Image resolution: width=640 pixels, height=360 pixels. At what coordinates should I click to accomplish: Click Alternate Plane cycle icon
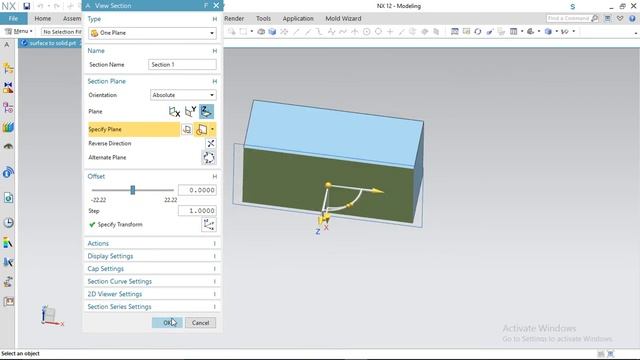pos(209,158)
